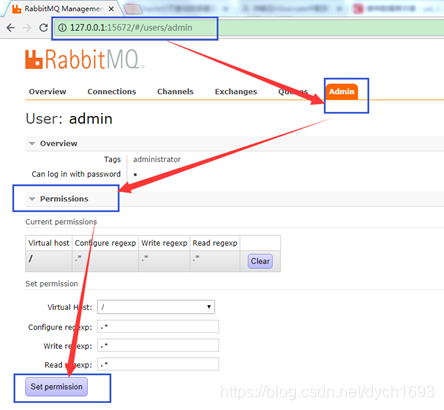Click the Set permission button

(x=56, y=387)
